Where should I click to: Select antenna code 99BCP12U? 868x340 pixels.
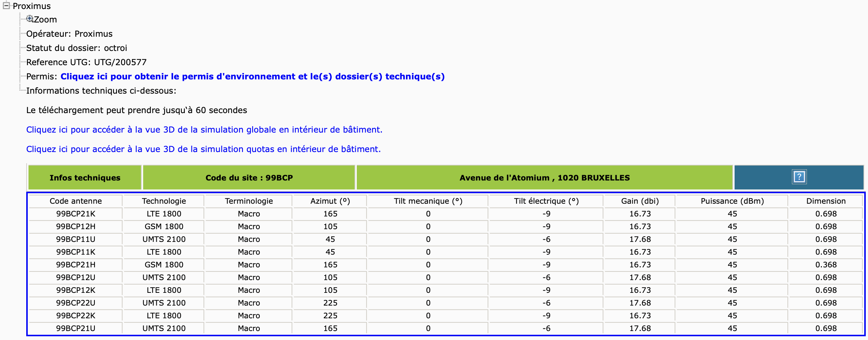76,277
